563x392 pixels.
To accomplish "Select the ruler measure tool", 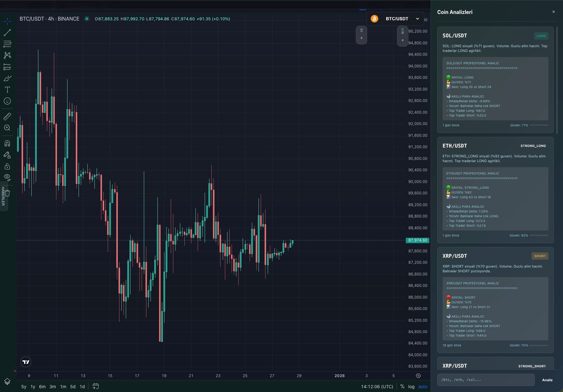I will 7,117.
